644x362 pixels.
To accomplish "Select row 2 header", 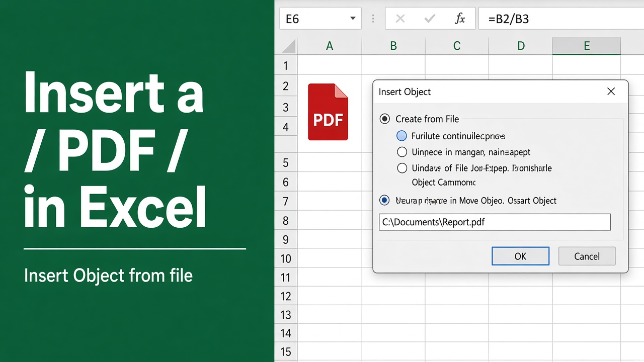I will [x=286, y=86].
